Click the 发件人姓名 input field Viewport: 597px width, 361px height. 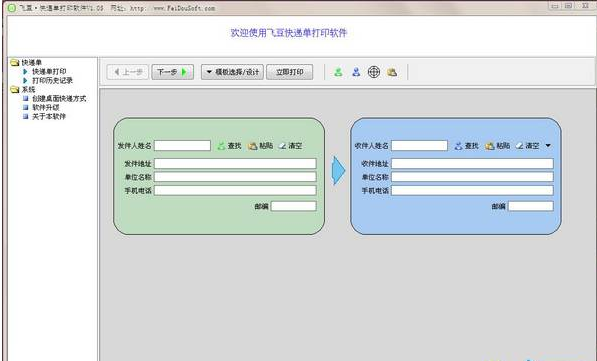click(x=182, y=145)
